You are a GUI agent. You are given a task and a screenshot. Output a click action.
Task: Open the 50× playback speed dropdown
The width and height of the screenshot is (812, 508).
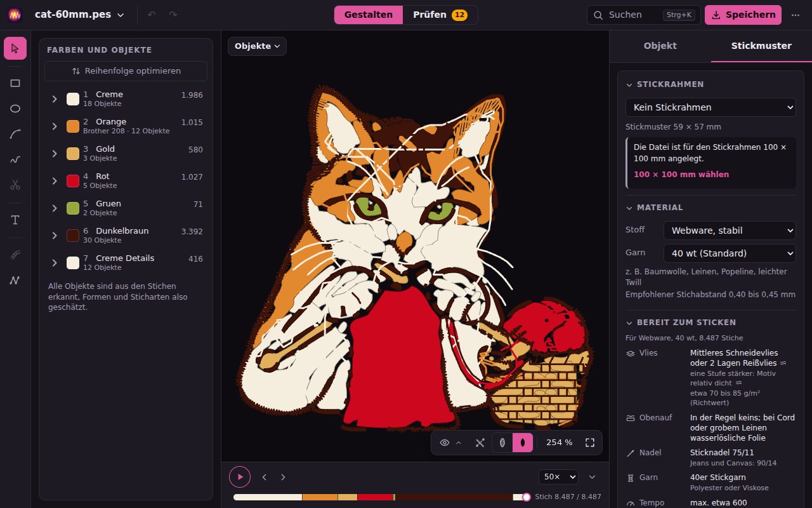pos(558,477)
